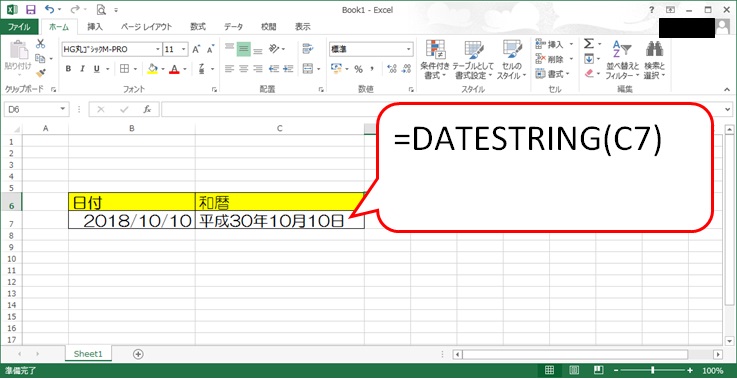Toggle bold formatting
The width and height of the screenshot is (737, 379).
69,69
